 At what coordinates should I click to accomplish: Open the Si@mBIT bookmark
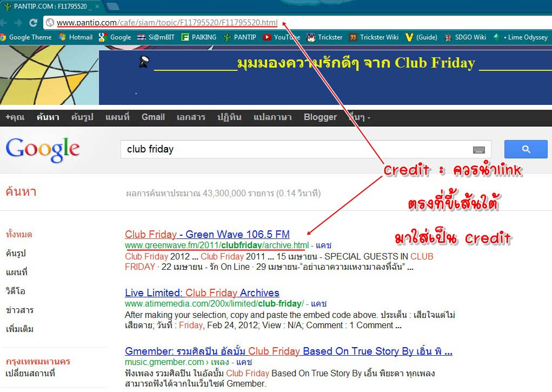click(x=156, y=37)
